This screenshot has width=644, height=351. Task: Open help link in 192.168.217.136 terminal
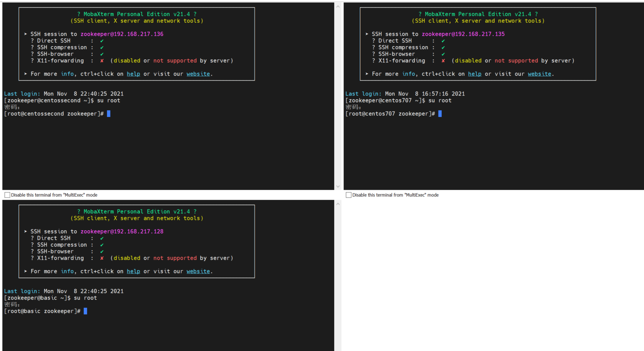[133, 74]
